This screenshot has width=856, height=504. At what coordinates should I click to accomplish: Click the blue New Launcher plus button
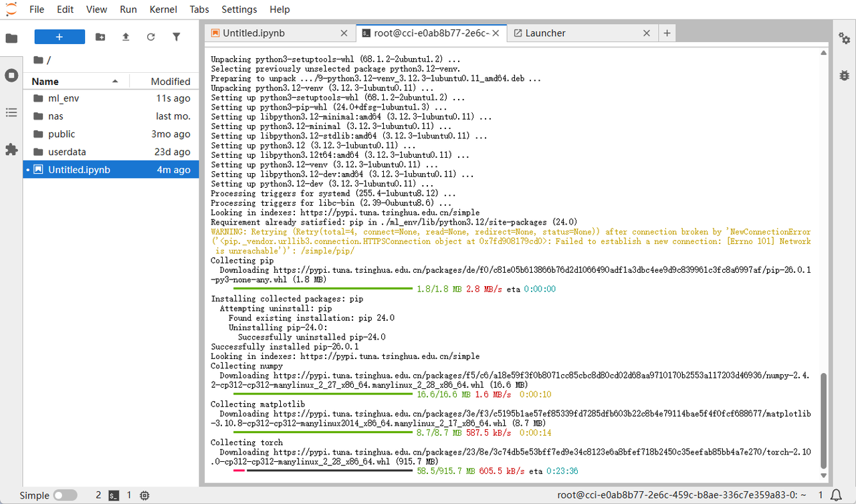(x=60, y=37)
